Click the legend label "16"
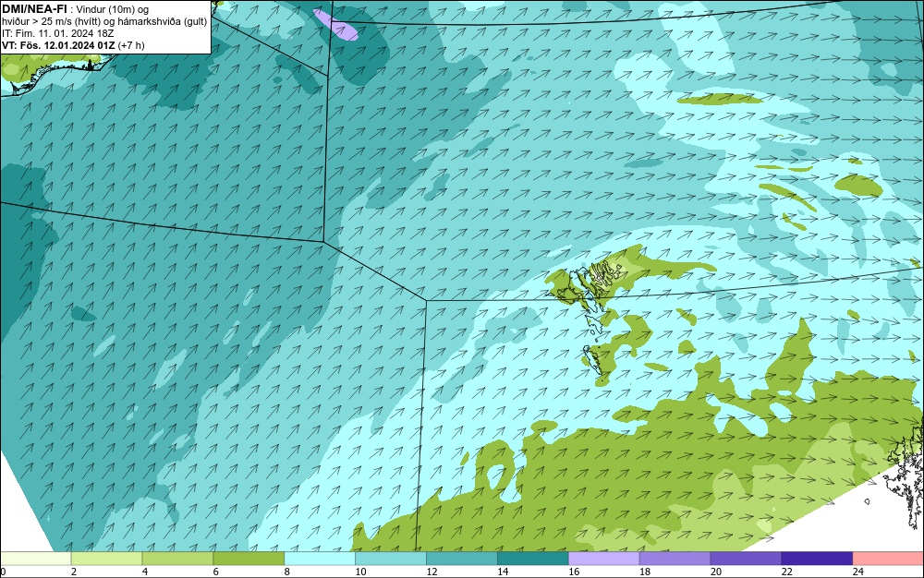Screen dimensions: 924x578 (574, 572)
